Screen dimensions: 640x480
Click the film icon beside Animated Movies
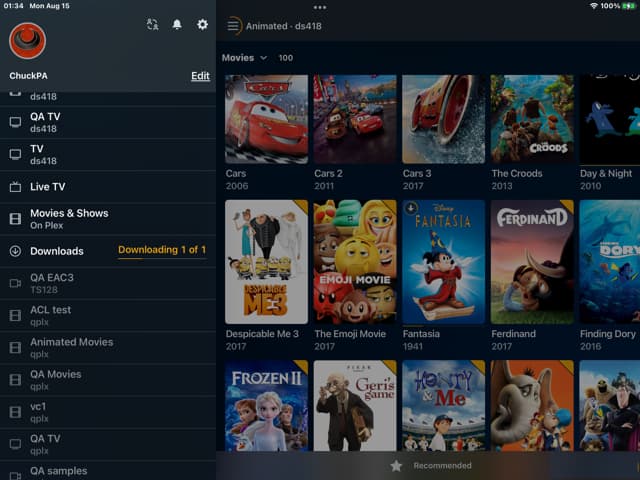tap(15, 347)
